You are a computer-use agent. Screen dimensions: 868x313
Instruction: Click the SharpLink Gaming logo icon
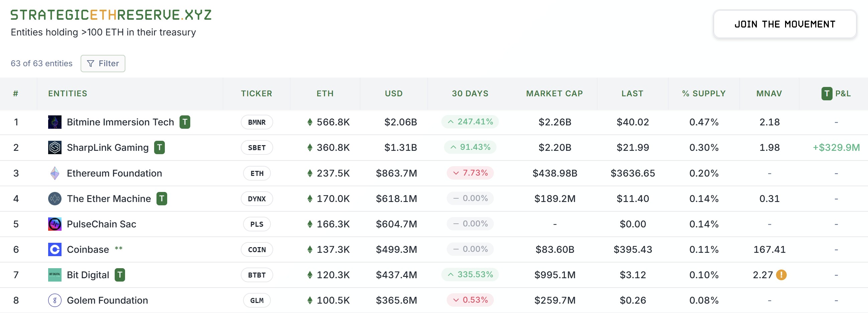[55, 147]
